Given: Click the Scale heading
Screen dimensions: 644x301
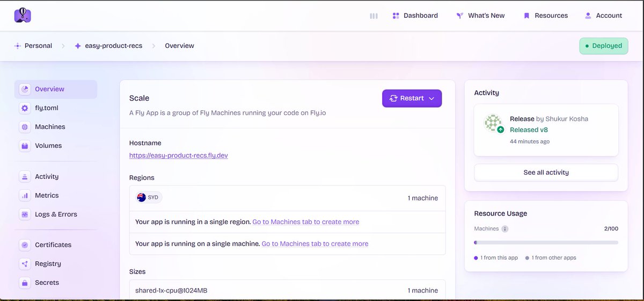Looking at the screenshot, I should tap(139, 98).
